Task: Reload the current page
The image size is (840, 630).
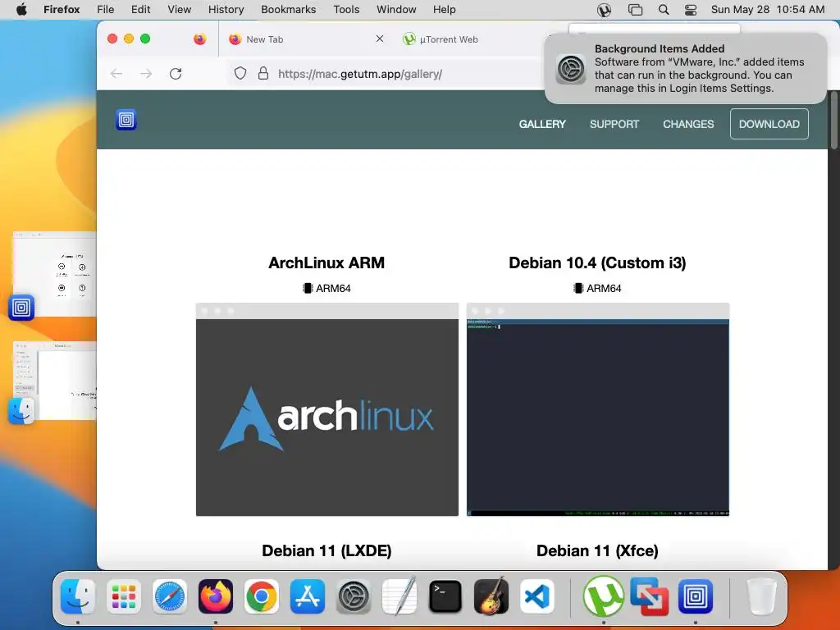Action: 176,74
